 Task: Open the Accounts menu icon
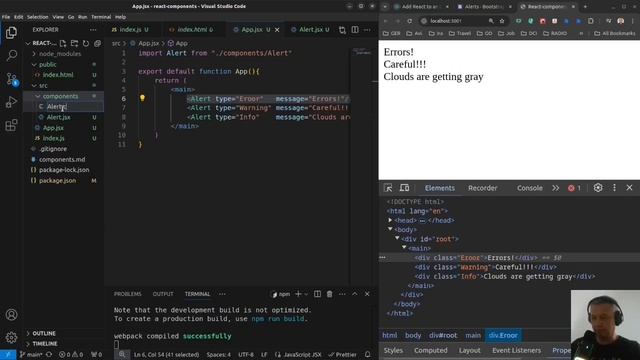(x=11, y=315)
